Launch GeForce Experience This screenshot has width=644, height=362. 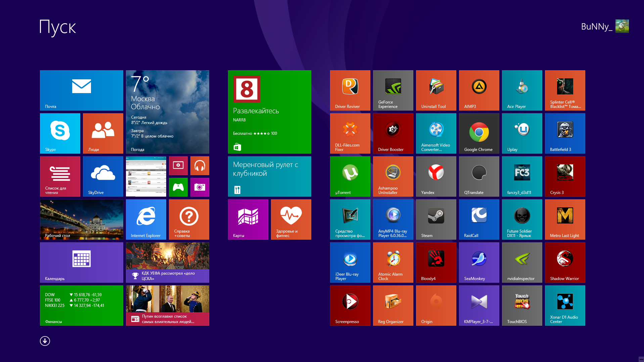[x=393, y=90]
